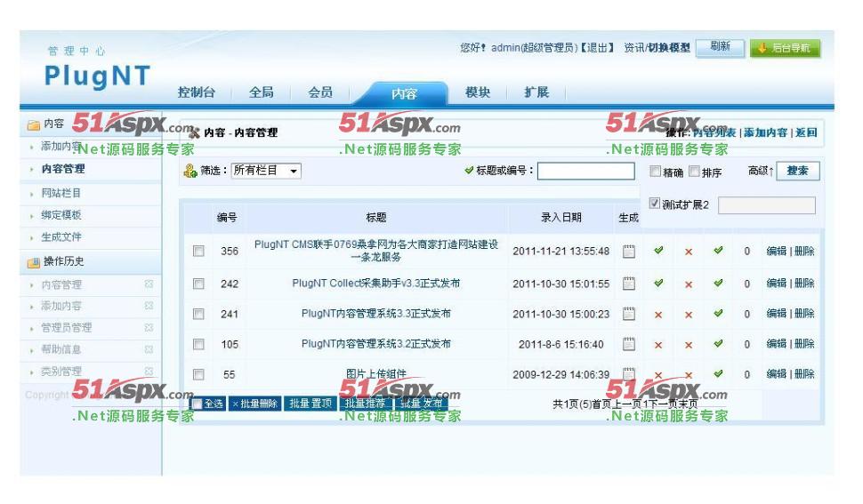The image size is (863, 504).
Task: Click the 刷新 refresh button
Action: (720, 47)
